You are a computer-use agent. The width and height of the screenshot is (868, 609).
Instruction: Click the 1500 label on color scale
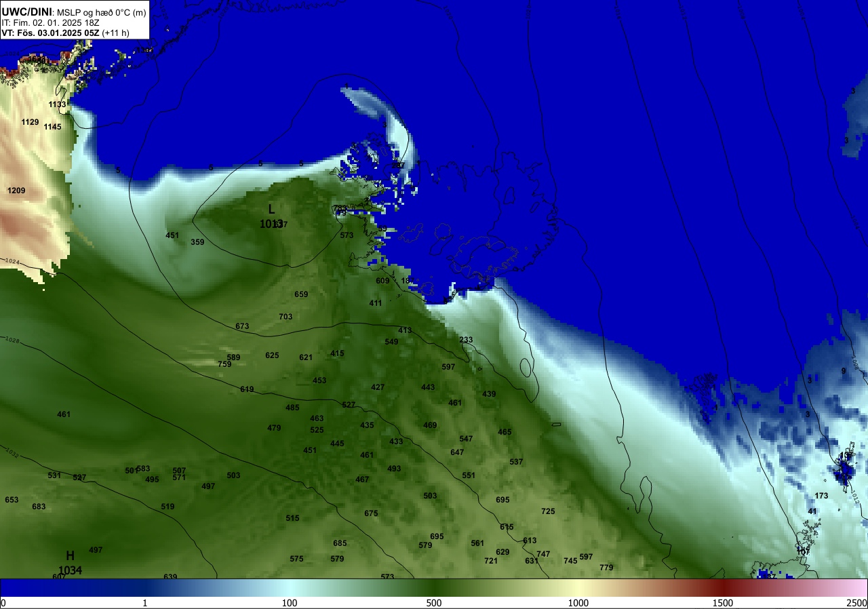(723, 603)
